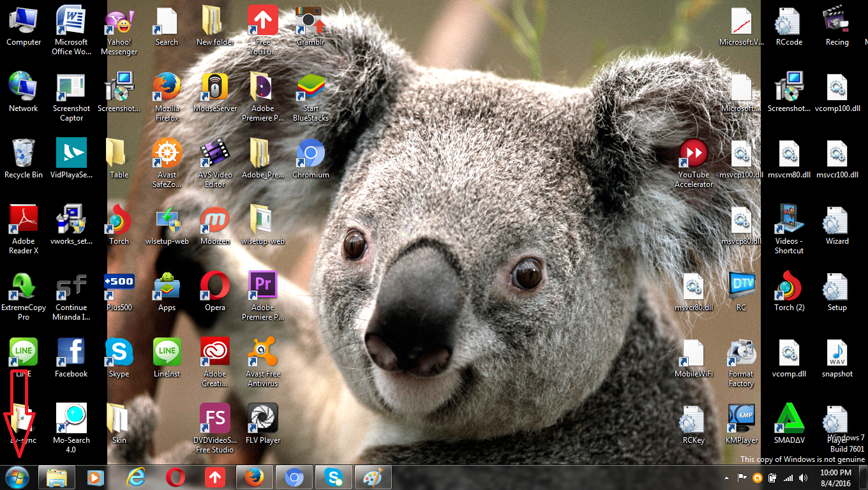Select the Recing shortcut
868x490 pixels.
tap(837, 27)
